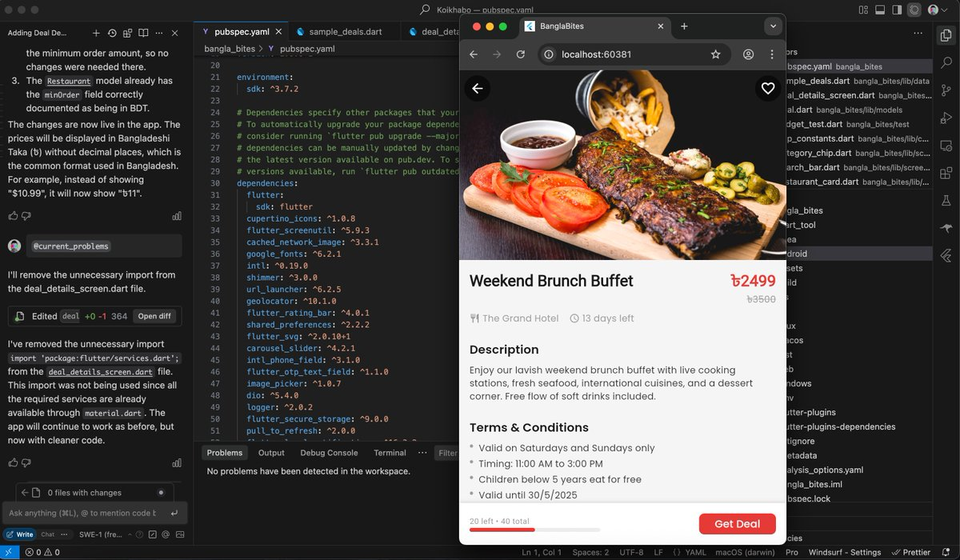This screenshot has height=560, width=960.
Task: Click the UTF-8 encoding in status bar
Action: (x=630, y=552)
